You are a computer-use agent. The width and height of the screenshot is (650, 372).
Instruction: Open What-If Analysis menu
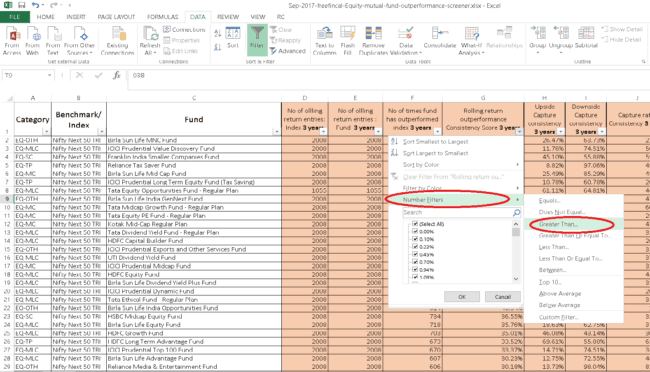point(471,41)
